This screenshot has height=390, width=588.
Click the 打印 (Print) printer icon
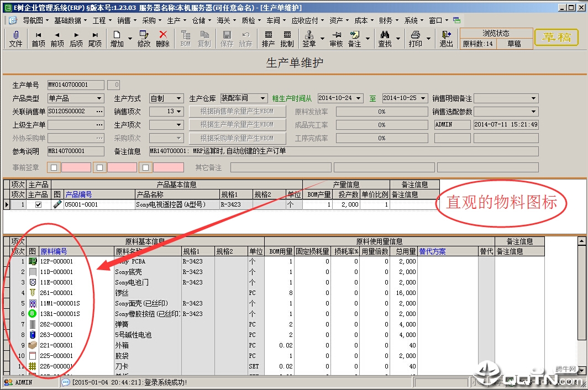point(416,39)
